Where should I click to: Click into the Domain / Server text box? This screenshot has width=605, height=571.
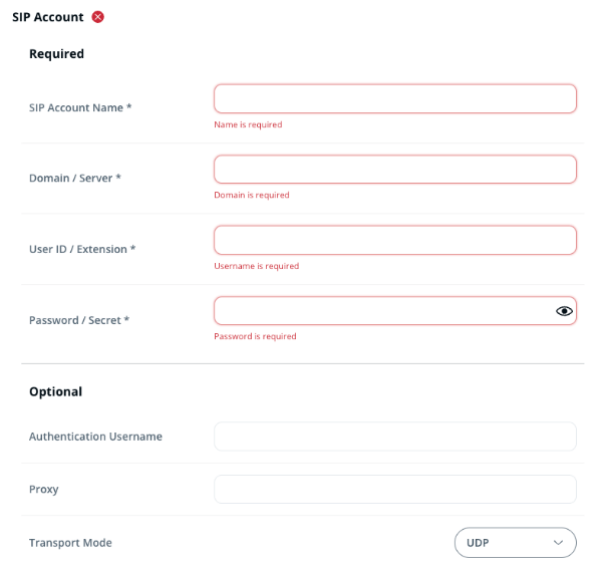tap(395, 169)
